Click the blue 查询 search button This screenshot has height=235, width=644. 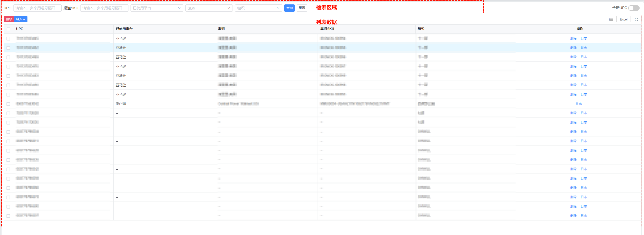point(289,8)
